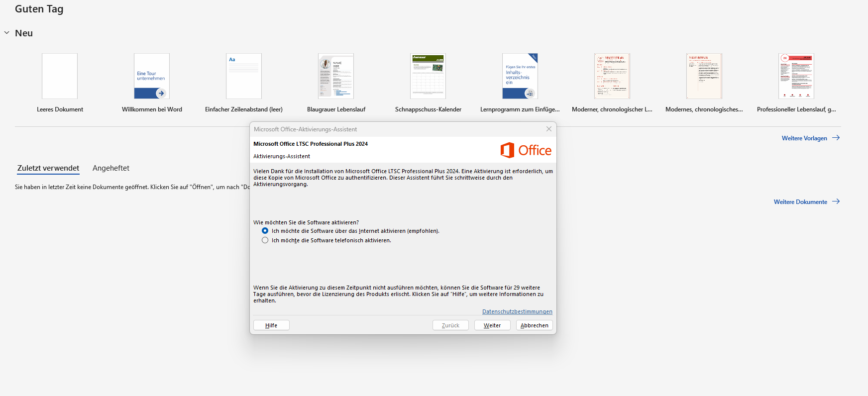Image resolution: width=868 pixels, height=396 pixels.
Task: Select Moderner, chronologischer Lebenslauf template
Action: pos(612,76)
